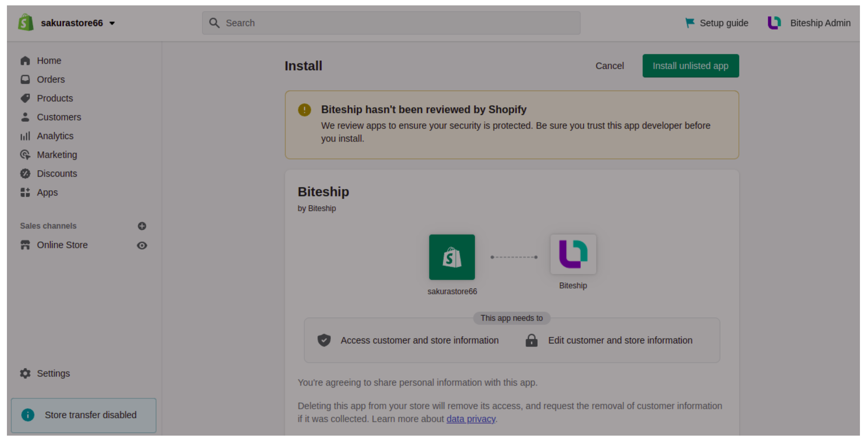Open Orders in the sidebar

[51, 80]
